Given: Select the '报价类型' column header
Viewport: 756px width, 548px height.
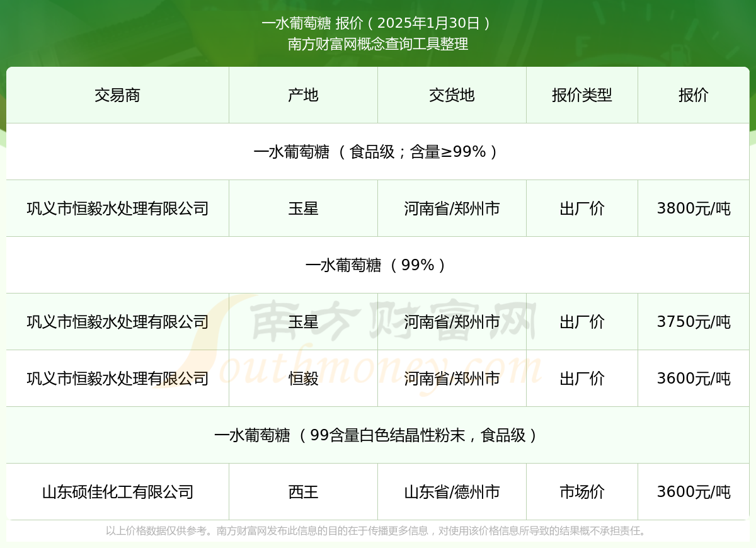Looking at the screenshot, I should [582, 95].
